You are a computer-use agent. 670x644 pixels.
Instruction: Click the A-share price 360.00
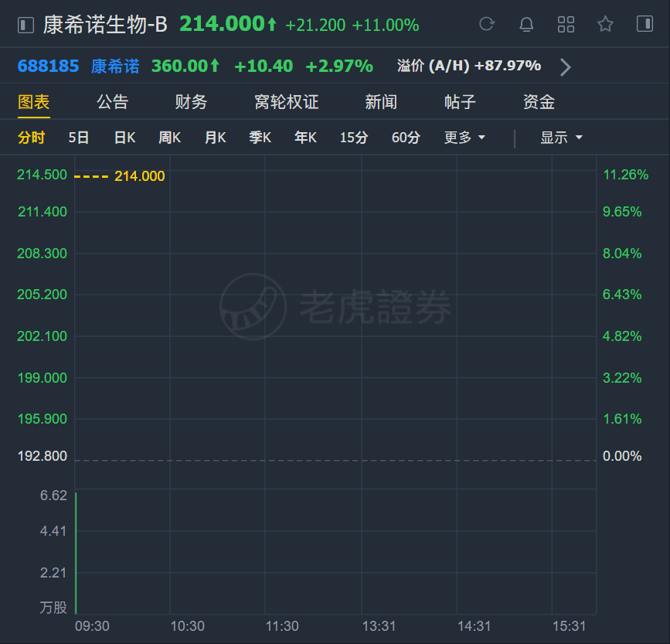point(185,66)
